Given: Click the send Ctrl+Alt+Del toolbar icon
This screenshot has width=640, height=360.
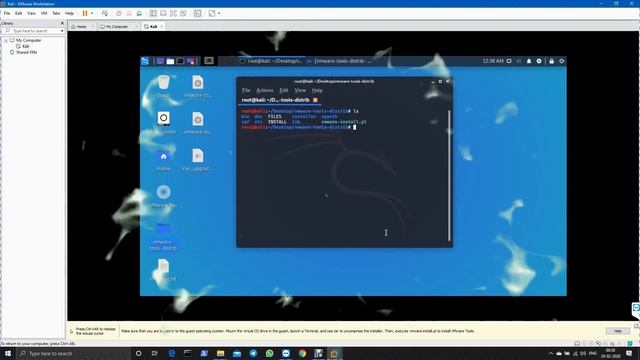Looking at the screenshot, I should [105, 13].
